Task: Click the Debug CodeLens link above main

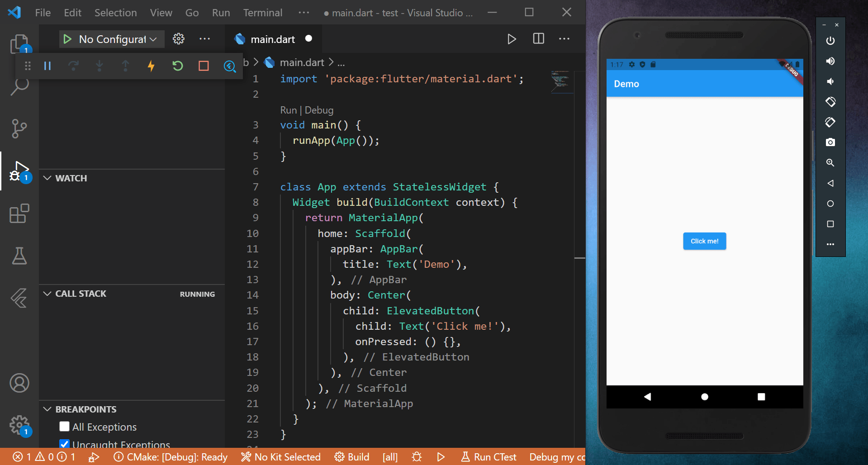Action: (319, 110)
